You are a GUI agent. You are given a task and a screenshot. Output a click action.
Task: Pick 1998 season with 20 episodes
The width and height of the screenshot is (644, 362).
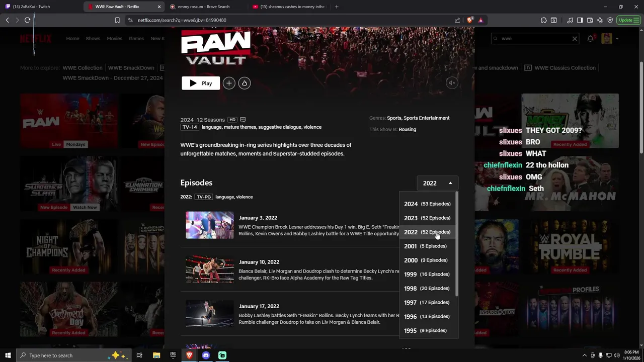[427, 288]
